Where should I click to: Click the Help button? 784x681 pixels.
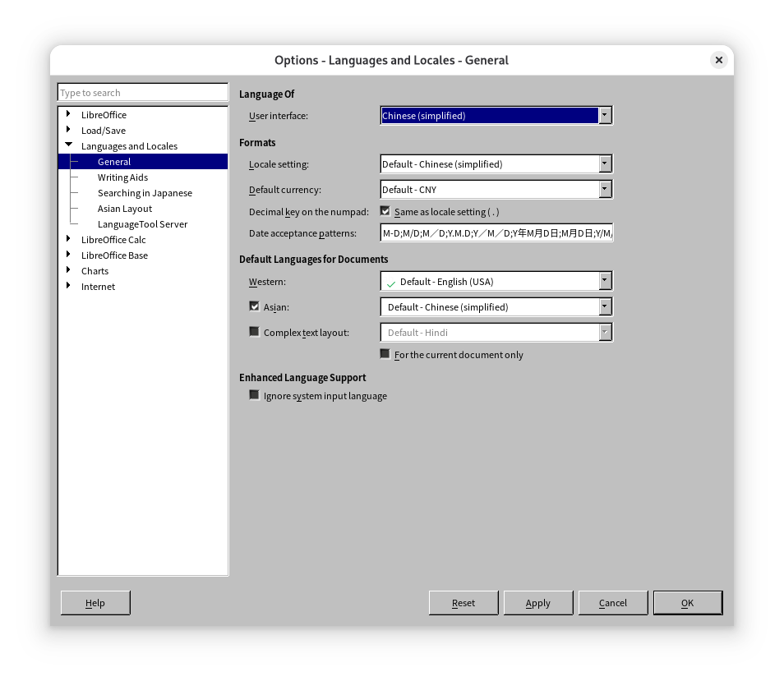tap(95, 603)
